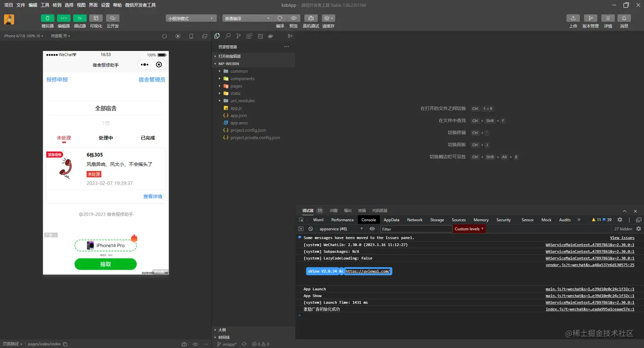Open the clear cache dropdown
Image resolution: width=644 pixels, height=348 pixels.
328,18
